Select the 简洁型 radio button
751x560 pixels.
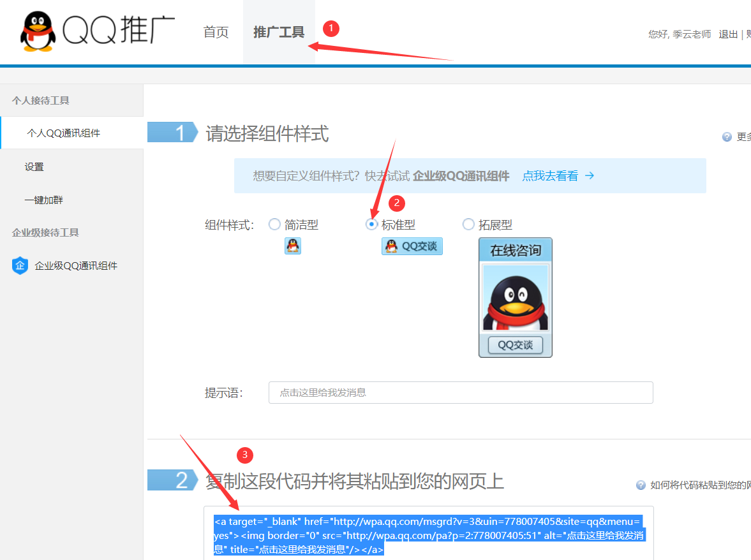[274, 224]
